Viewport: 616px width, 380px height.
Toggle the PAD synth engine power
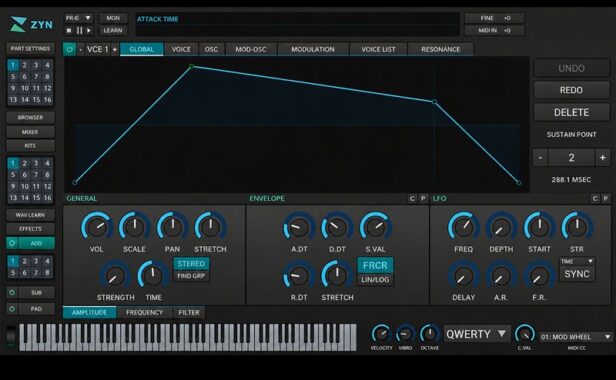12,309
